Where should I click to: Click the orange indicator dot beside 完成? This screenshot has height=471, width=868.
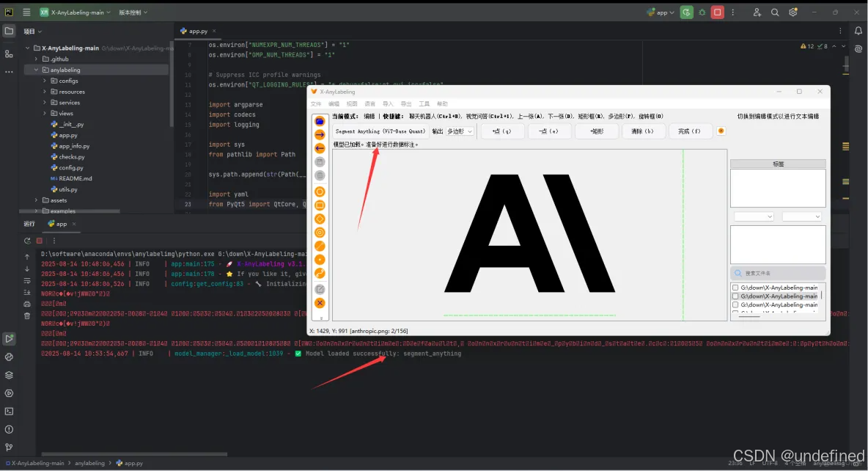click(722, 131)
